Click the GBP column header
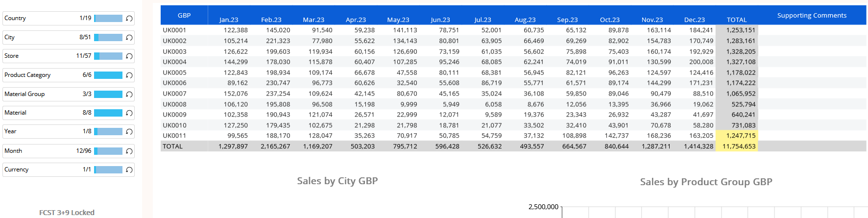Screen dimensions: 868x218 click(x=184, y=15)
